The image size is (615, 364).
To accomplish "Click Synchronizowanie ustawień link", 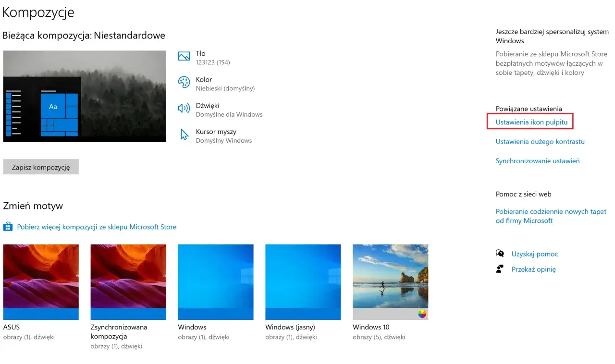I will pos(537,161).
